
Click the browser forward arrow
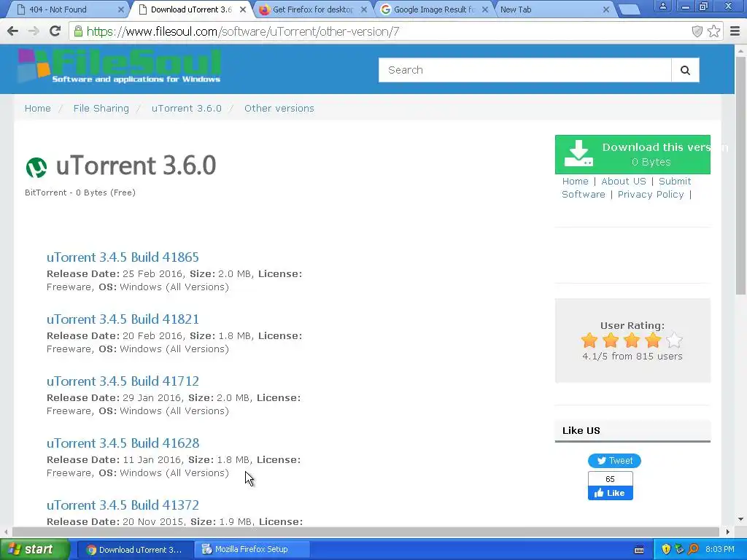tap(34, 31)
